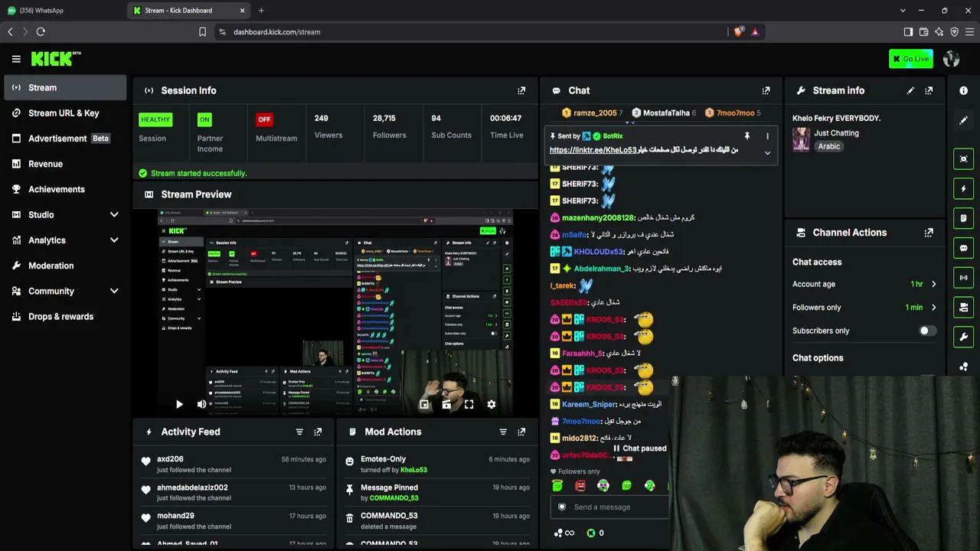Expand the Community sidebar section
The image size is (980, 551).
pyautogui.click(x=114, y=291)
